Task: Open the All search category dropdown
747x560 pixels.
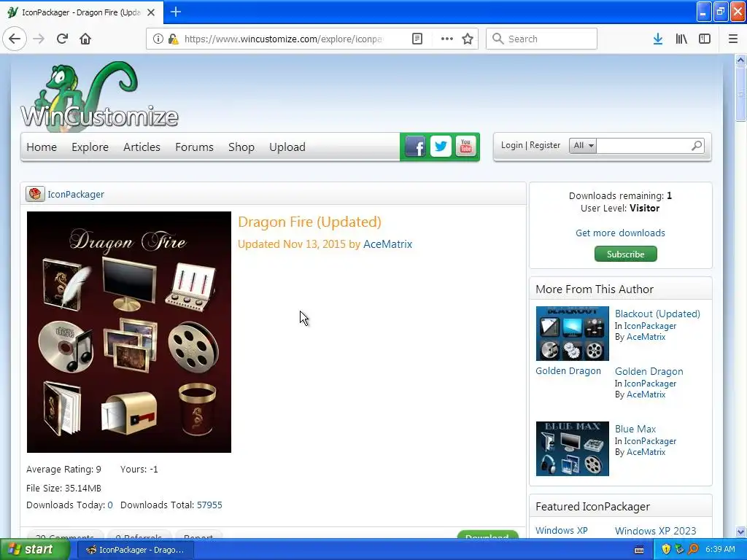Action: (x=583, y=145)
